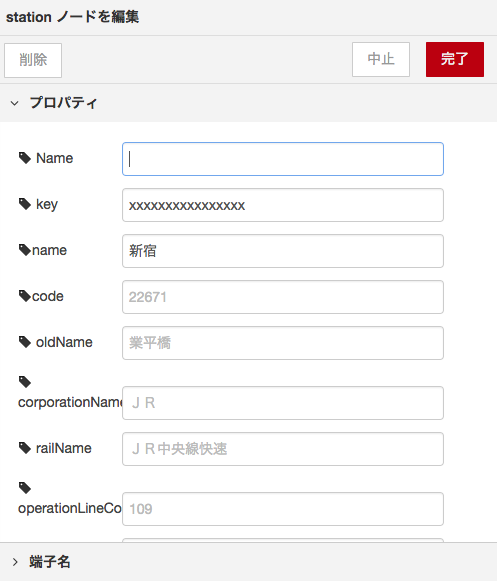Click the key field containing xxxxxxxxxxxxxxxx
This screenshot has height=581, width=497.
283,205
